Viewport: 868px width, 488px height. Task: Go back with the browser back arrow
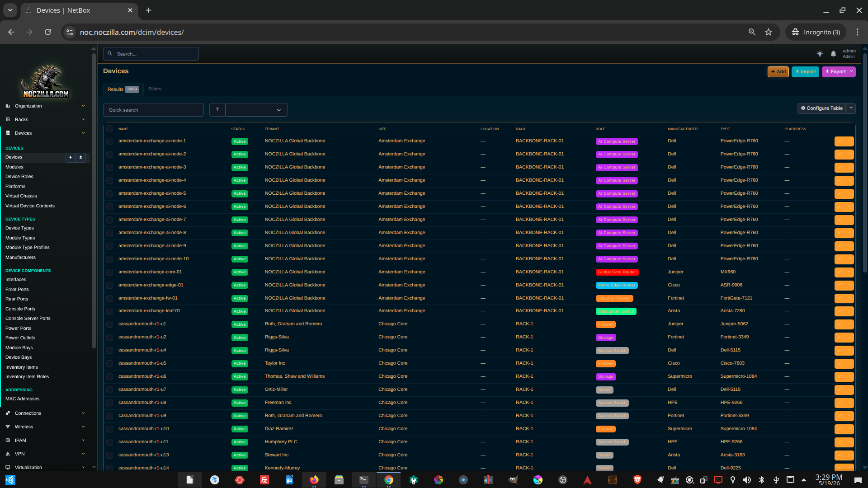point(11,32)
